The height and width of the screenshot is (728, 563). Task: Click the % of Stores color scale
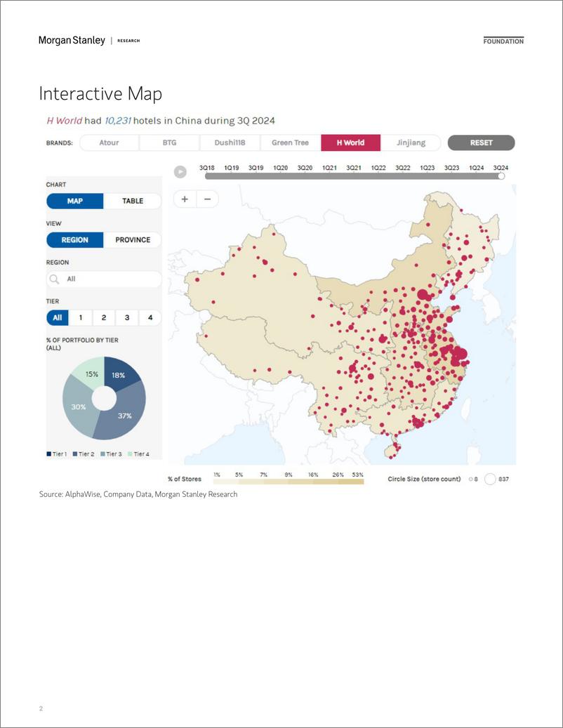[x=288, y=482]
